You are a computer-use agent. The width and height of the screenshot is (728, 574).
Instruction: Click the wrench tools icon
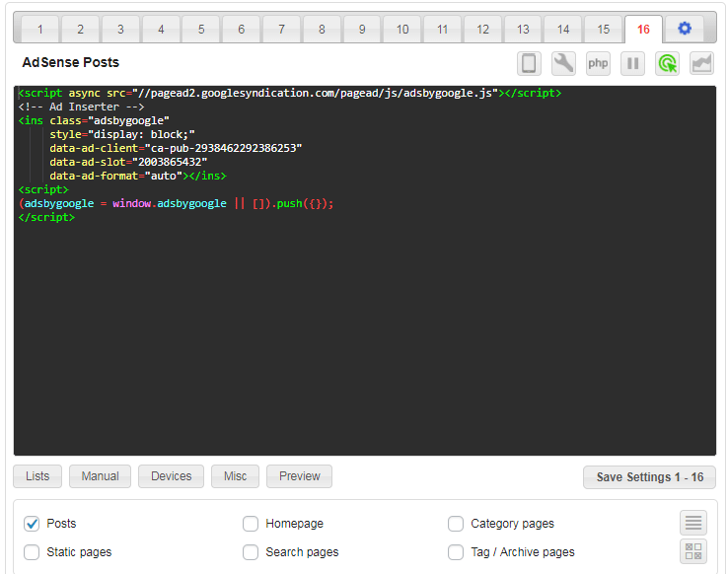(563, 63)
